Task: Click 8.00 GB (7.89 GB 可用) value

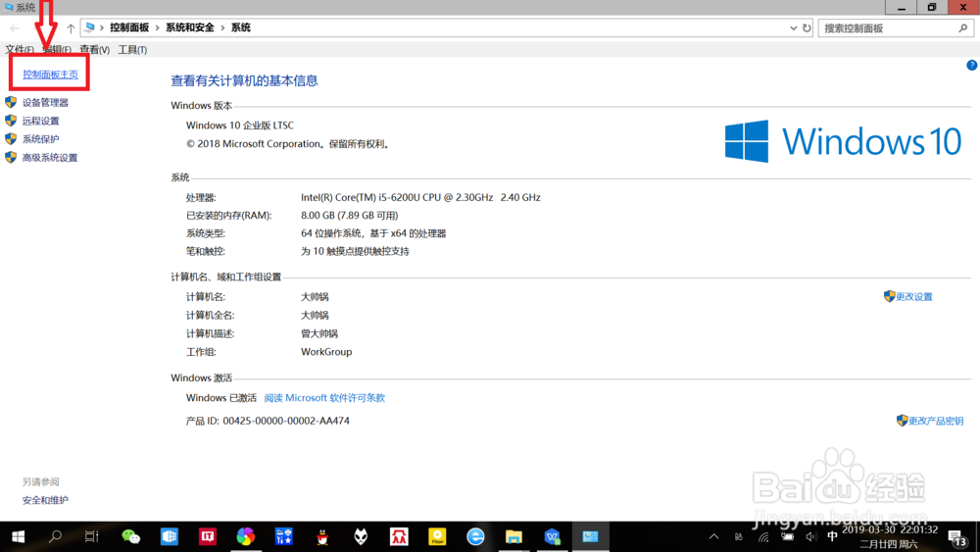Action: [350, 215]
